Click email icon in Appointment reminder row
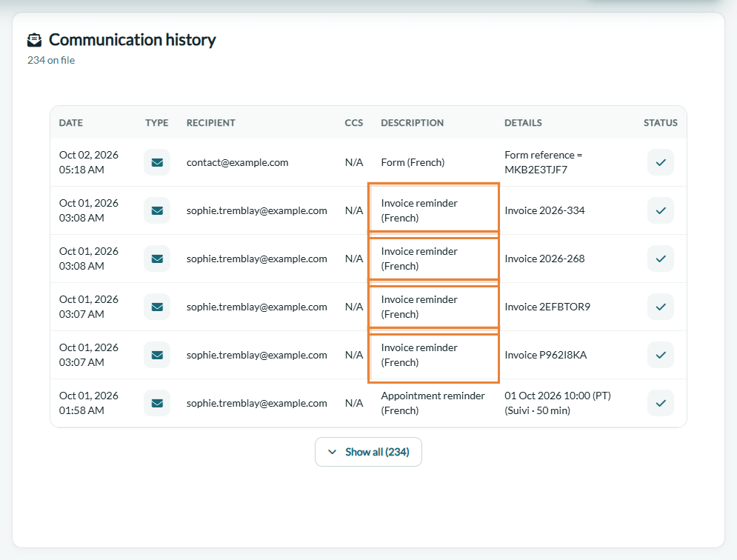The width and height of the screenshot is (737, 560). tap(157, 403)
